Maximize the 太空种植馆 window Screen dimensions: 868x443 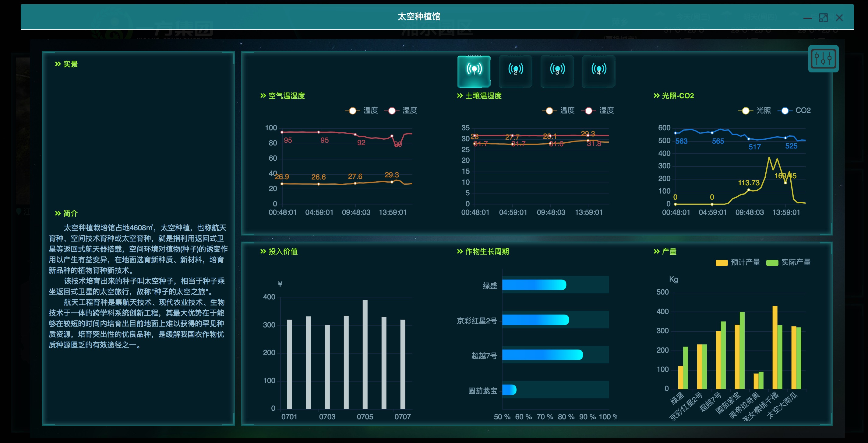[x=823, y=18]
